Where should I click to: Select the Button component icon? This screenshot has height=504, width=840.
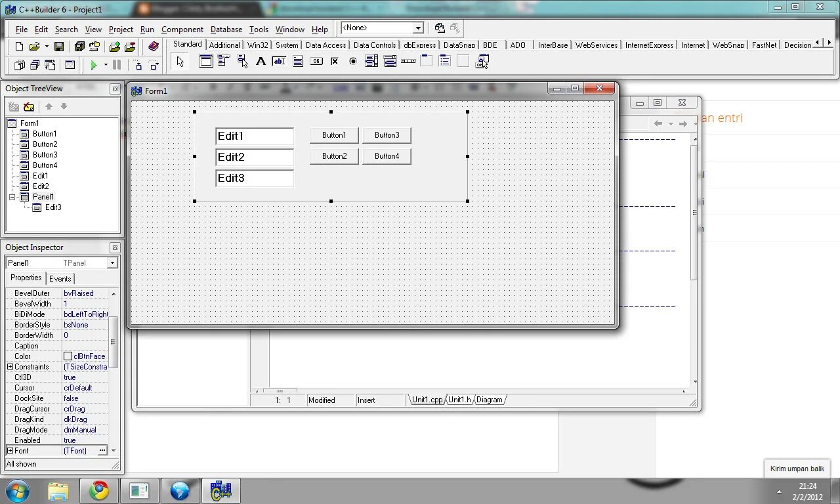click(316, 61)
